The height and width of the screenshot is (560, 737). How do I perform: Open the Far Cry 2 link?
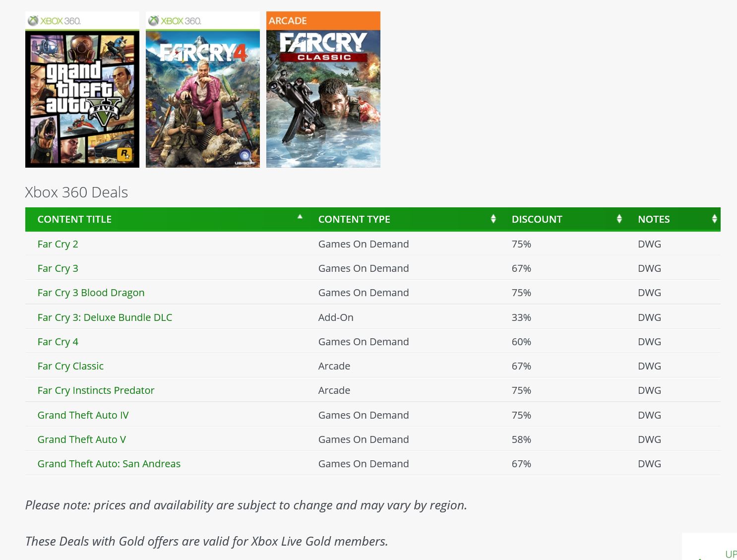[58, 244]
